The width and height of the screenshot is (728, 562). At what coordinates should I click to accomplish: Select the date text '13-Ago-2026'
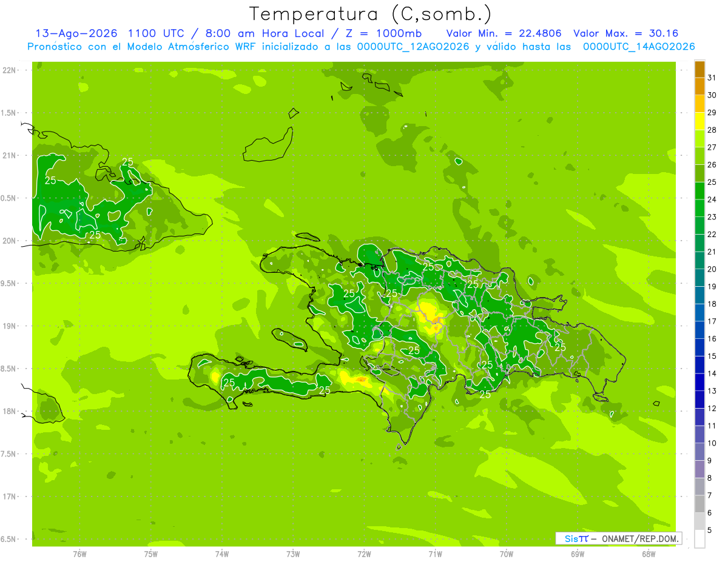76,33
